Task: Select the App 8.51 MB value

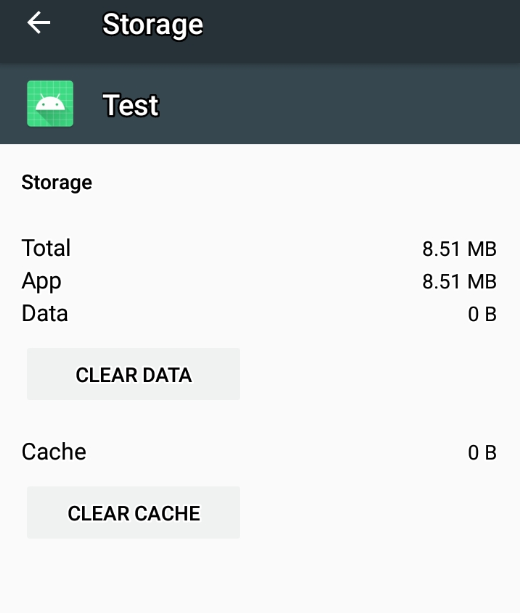Action: coord(459,281)
